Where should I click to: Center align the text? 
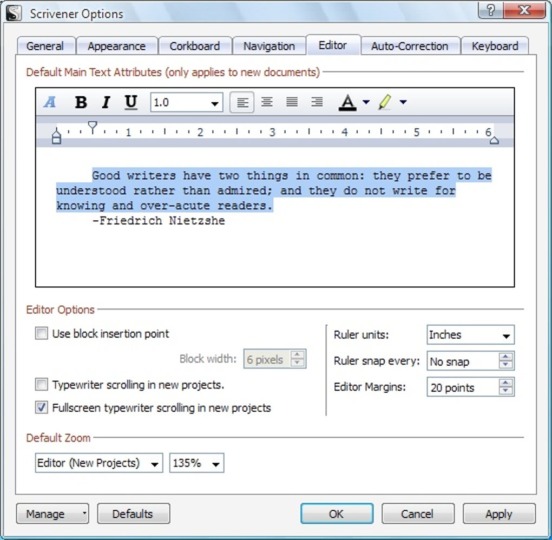[267, 102]
